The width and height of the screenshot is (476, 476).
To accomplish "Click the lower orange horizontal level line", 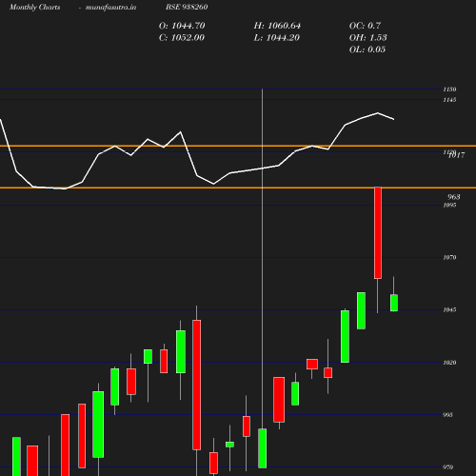I will 238,188.
